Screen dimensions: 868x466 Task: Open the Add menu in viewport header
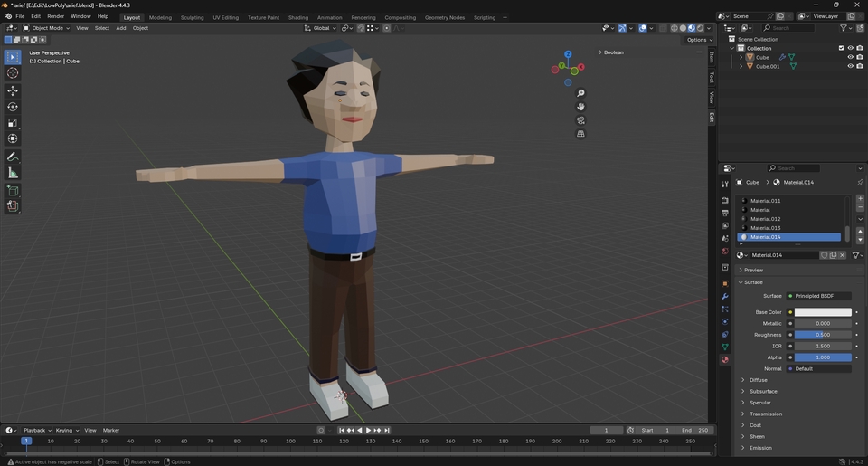(x=120, y=28)
